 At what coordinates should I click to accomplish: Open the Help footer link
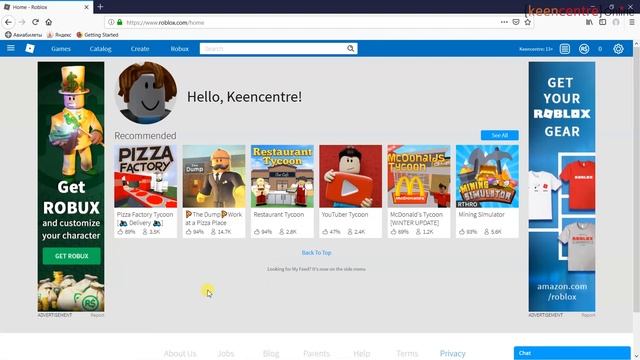(362, 353)
